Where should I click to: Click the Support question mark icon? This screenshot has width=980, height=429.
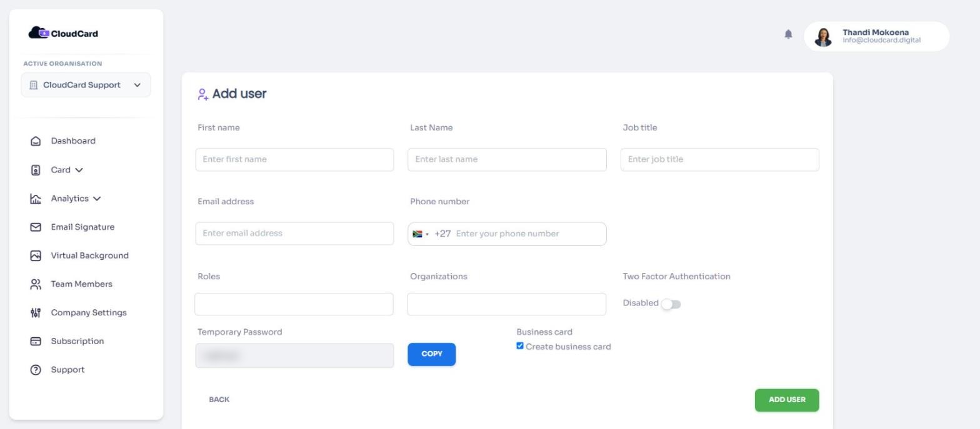click(36, 370)
